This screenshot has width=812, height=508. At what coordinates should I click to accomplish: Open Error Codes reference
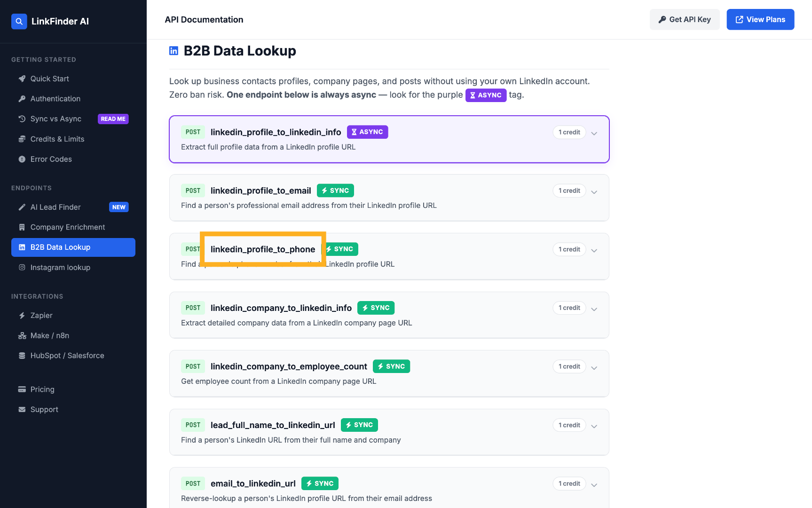(x=73, y=159)
